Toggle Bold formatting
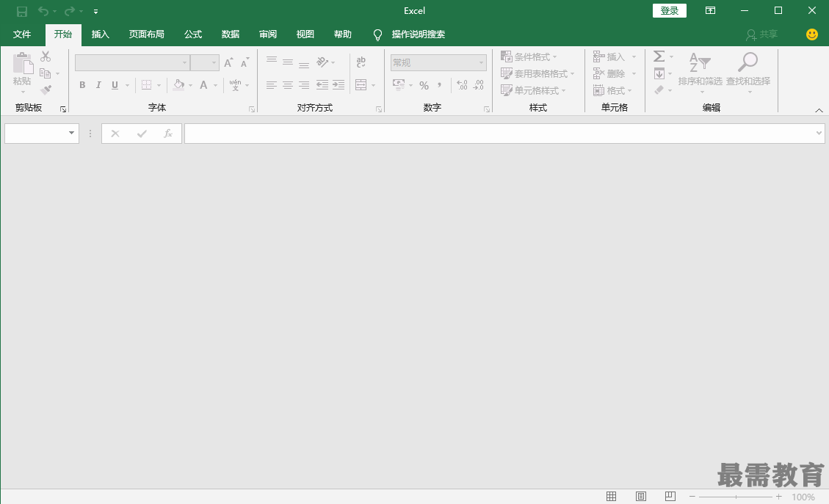 tap(82, 85)
